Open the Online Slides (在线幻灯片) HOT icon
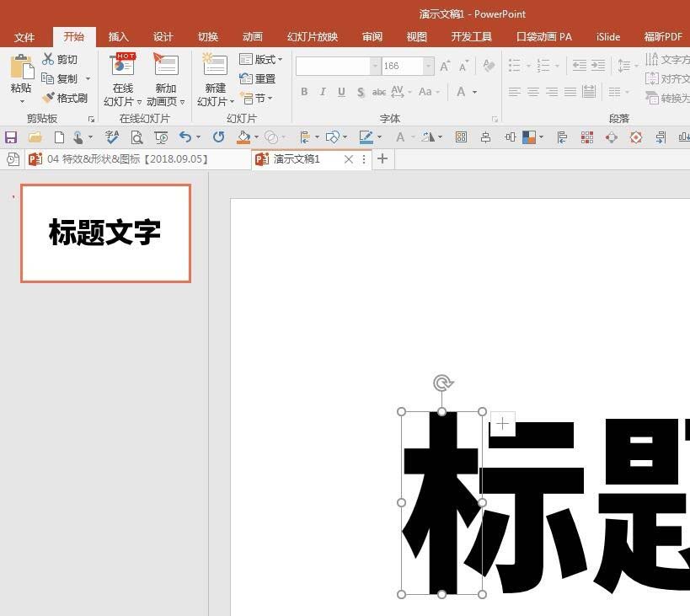Image resolution: width=690 pixels, height=616 pixels. coord(123,65)
